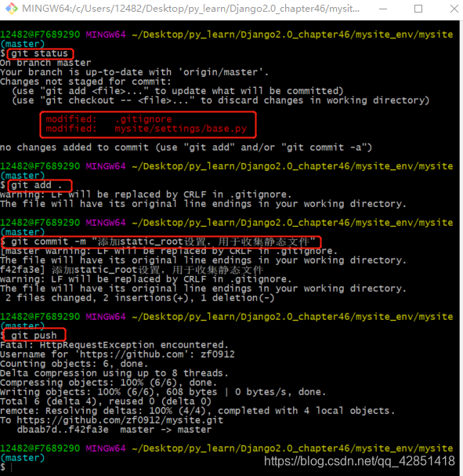463x476 pixels.
Task: Click the git commit -m command line
Action: coord(163,242)
